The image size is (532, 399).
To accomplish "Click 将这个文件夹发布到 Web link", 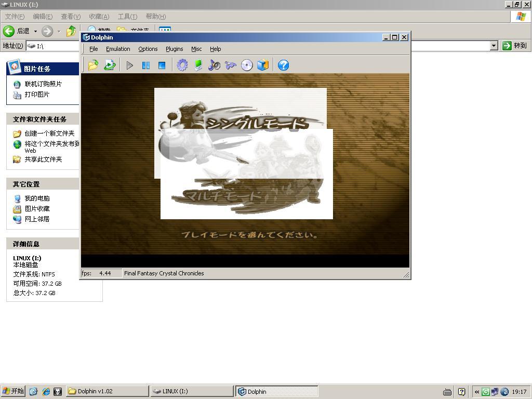I will pos(51,147).
